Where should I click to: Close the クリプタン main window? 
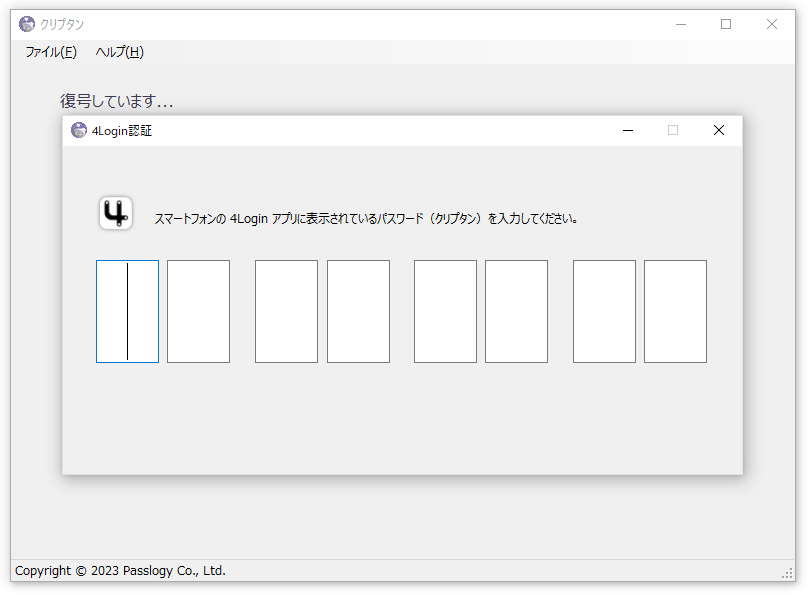pyautogui.click(x=772, y=24)
